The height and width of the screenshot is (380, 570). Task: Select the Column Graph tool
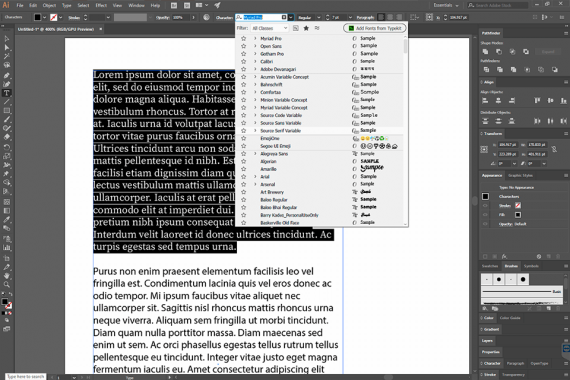(x=7, y=248)
